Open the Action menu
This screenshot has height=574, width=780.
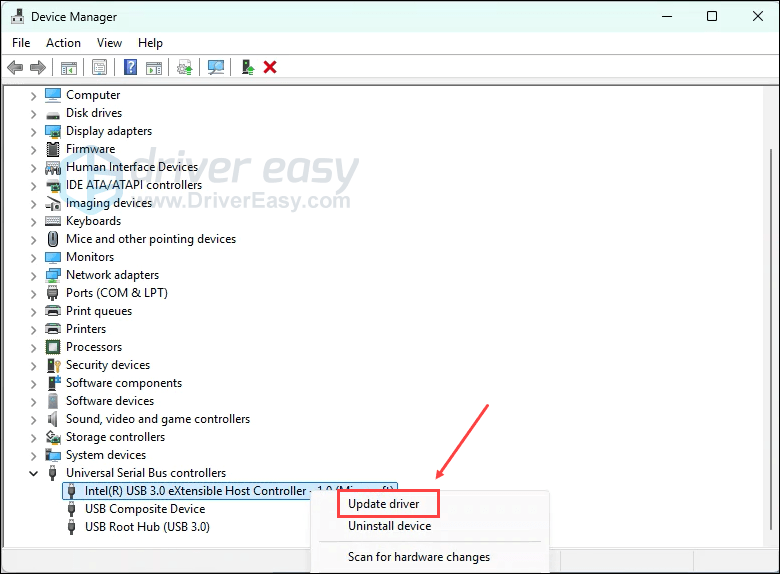(x=63, y=43)
